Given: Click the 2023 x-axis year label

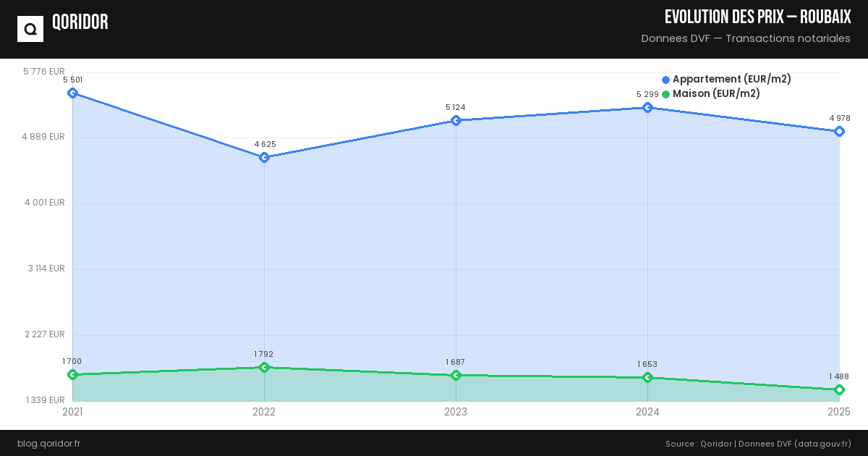Looking at the screenshot, I should tap(456, 412).
